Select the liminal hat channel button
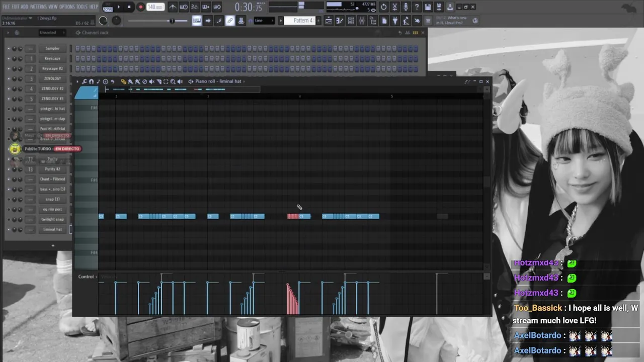 tap(52, 229)
